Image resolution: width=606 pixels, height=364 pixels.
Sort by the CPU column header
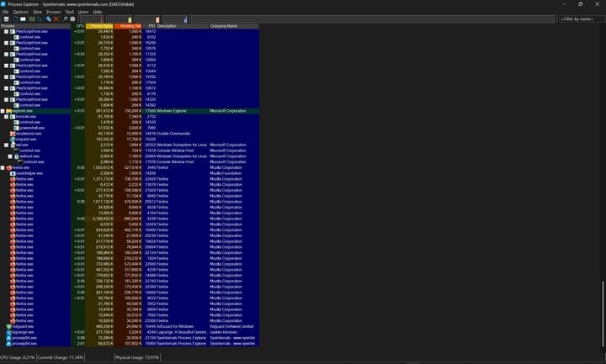pos(78,26)
